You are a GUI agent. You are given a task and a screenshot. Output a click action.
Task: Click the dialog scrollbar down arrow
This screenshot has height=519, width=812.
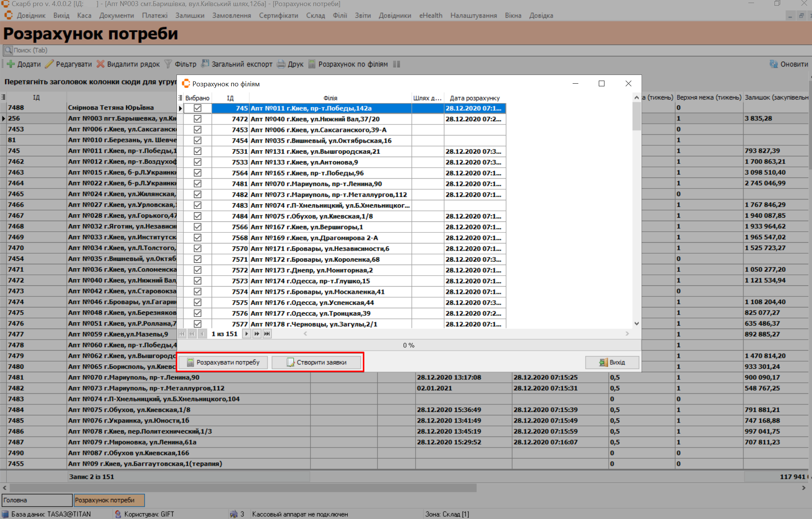click(637, 324)
